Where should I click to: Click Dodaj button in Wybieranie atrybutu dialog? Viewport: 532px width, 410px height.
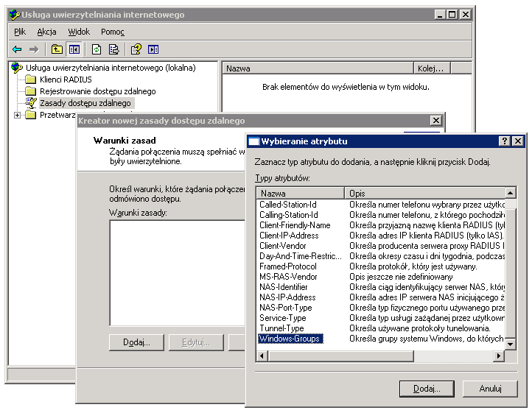[x=427, y=389]
